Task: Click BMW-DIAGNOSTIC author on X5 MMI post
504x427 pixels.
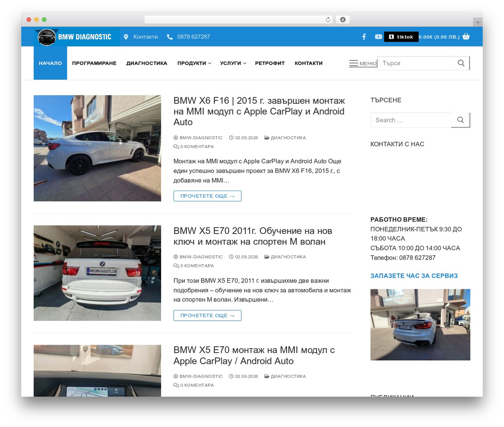Action: [201, 377]
